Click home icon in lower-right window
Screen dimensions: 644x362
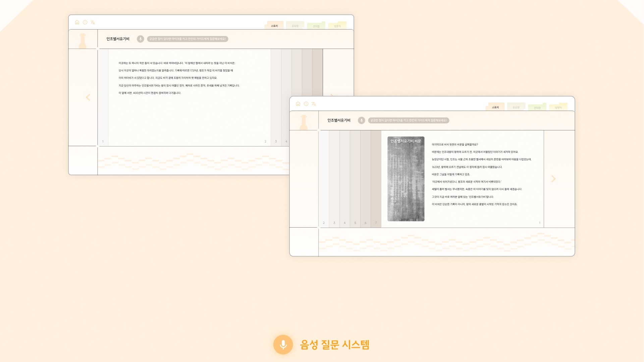298,104
